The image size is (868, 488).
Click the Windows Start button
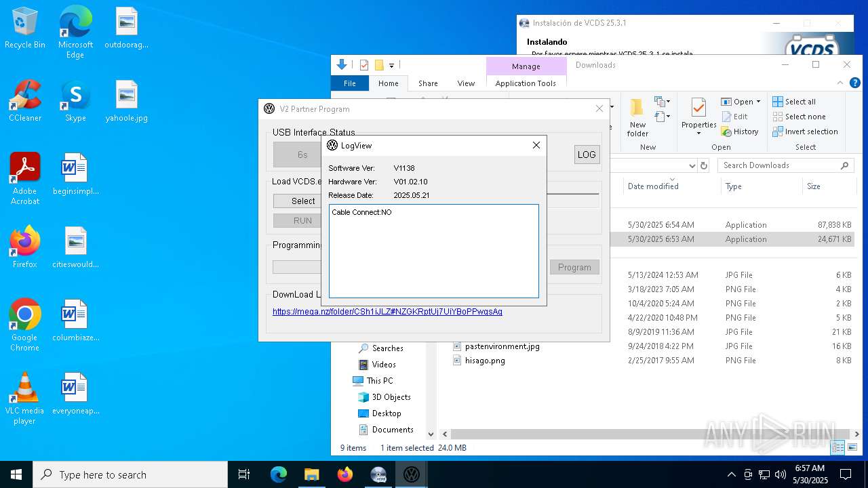coord(16,474)
